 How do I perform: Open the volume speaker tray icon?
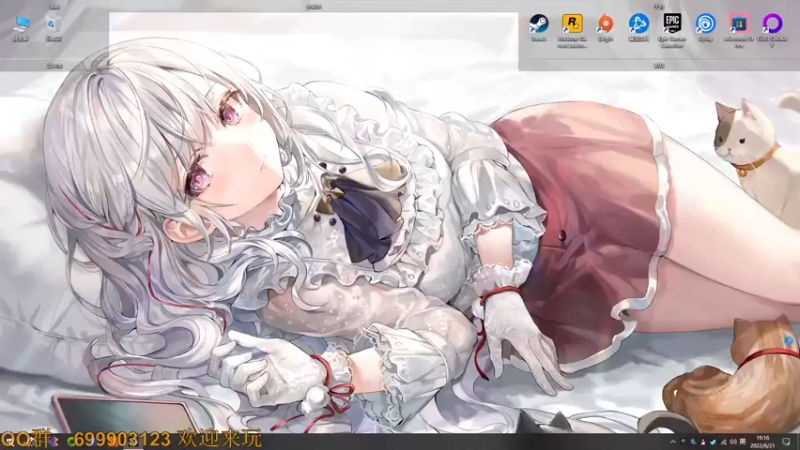(733, 442)
